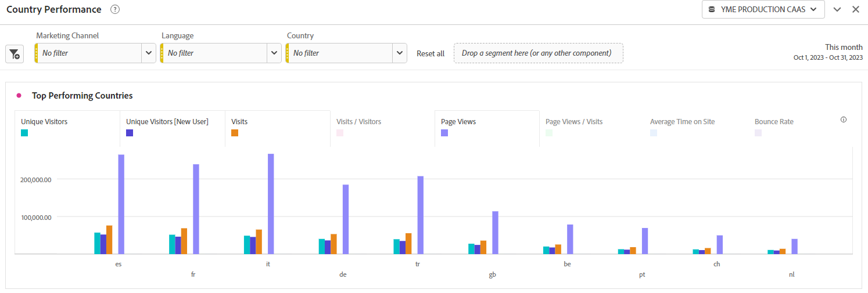Select the Page Views legend item
The image size is (868, 293).
point(487,128)
